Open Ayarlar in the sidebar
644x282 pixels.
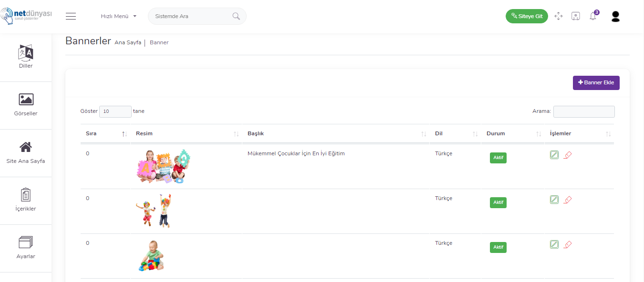coord(26,248)
